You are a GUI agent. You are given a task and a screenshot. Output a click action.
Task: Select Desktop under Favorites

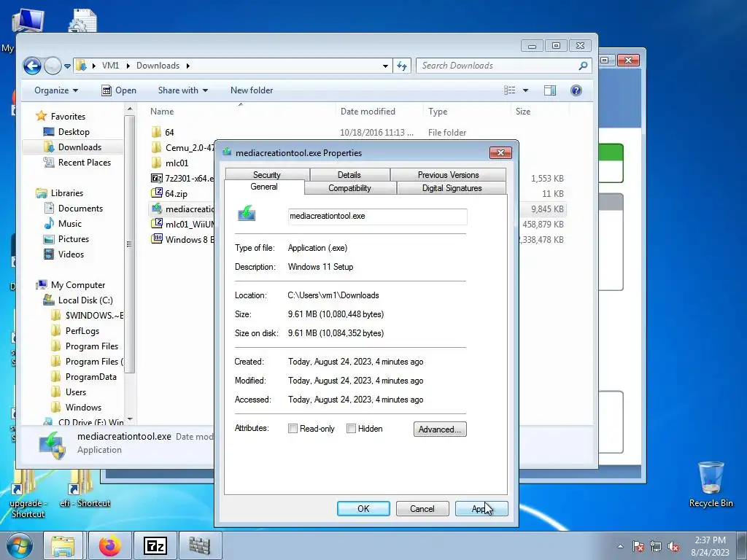66,132
